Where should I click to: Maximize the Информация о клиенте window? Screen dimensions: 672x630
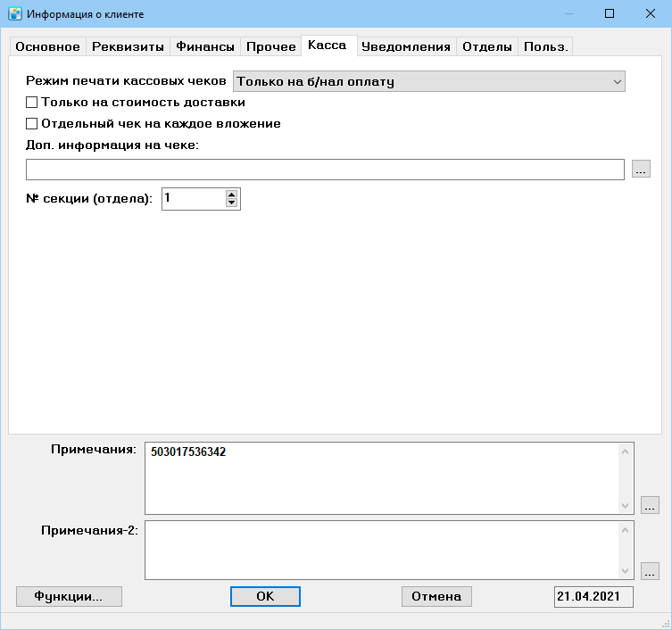pos(610,13)
